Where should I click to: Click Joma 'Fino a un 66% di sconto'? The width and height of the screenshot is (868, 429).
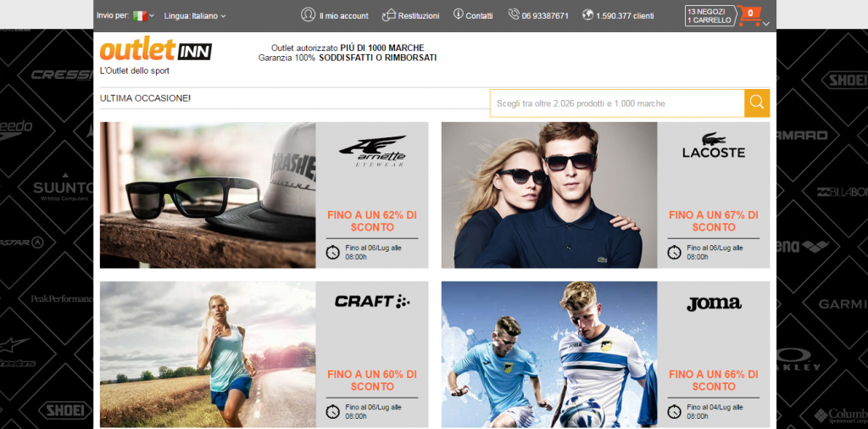(714, 381)
